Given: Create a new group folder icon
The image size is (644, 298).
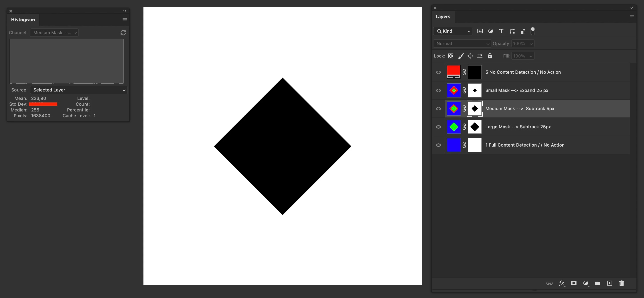Looking at the screenshot, I should (x=598, y=283).
